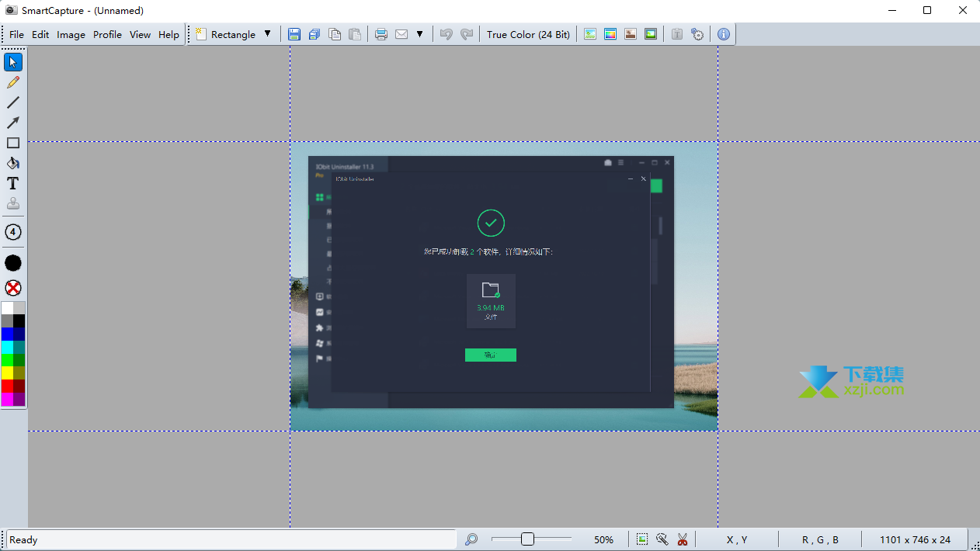This screenshot has width=980, height=551.
Task: Click the green framed picture icon
Action: [651, 34]
